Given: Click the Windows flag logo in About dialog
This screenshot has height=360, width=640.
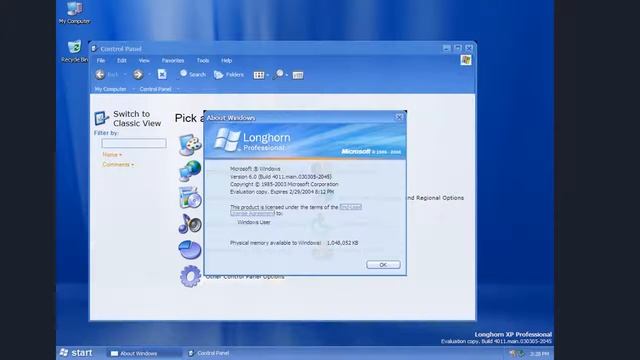Looking at the screenshot, I should [227, 140].
